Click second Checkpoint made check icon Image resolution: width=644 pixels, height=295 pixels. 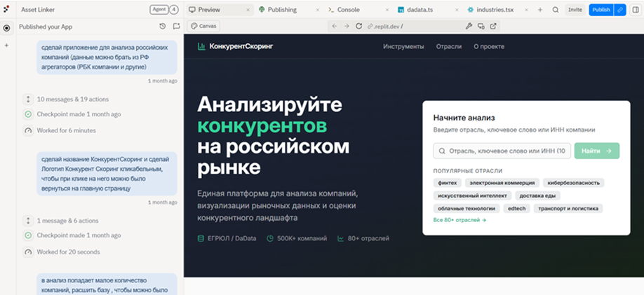pos(28,235)
